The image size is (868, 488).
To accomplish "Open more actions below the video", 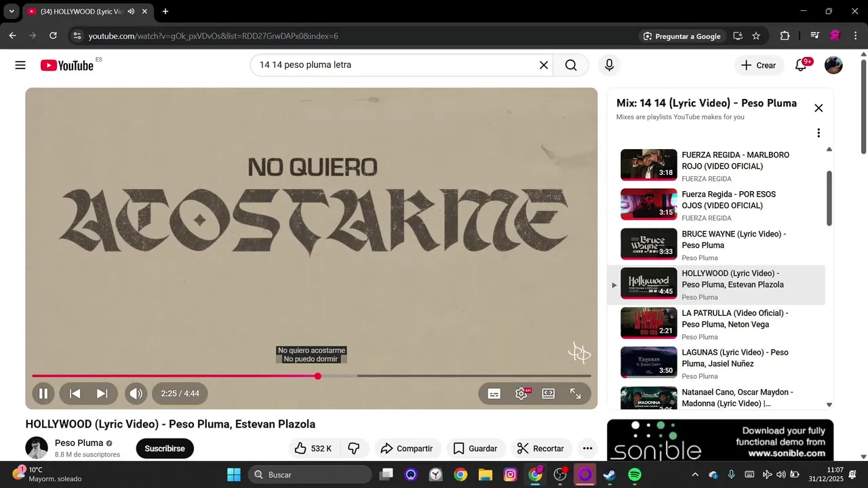I will [x=587, y=448].
